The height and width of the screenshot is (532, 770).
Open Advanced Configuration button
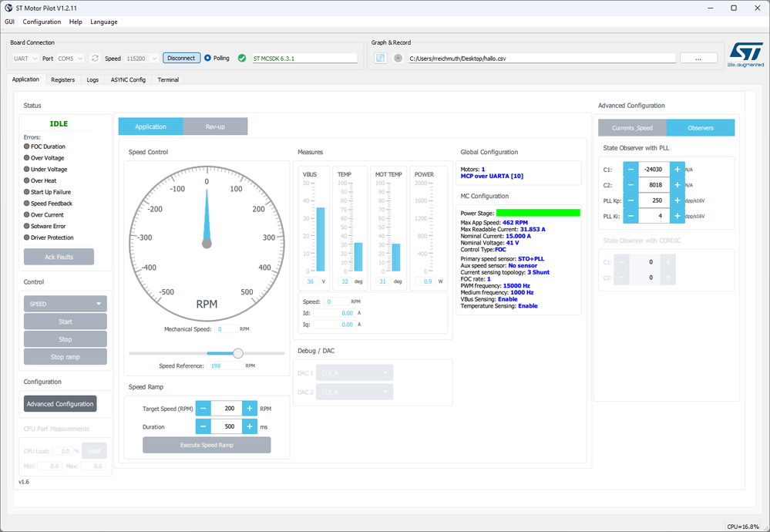[60, 404]
